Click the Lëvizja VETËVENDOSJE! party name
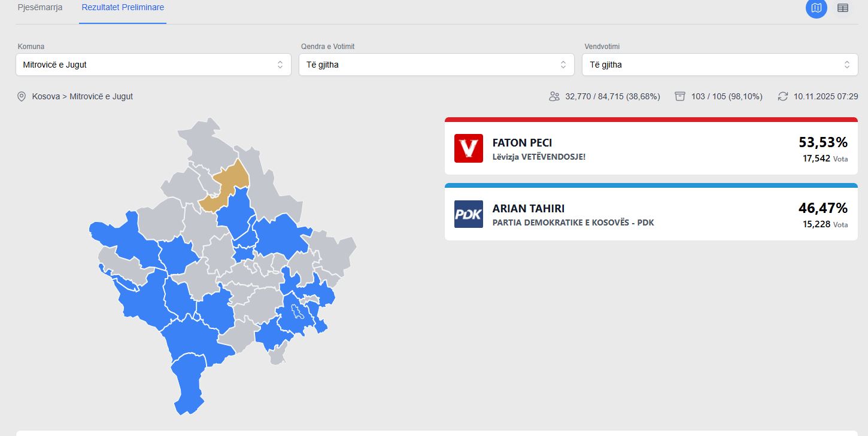The image size is (868, 436). tap(539, 157)
